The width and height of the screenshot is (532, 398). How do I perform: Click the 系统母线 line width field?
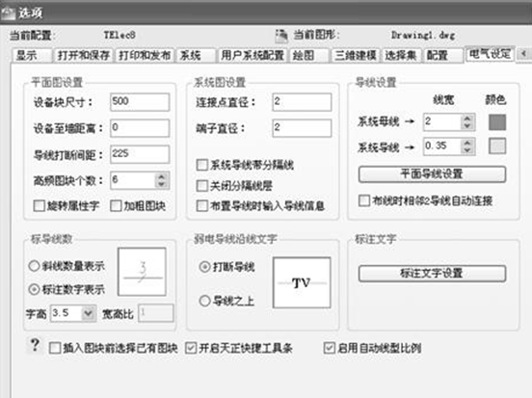click(442, 121)
